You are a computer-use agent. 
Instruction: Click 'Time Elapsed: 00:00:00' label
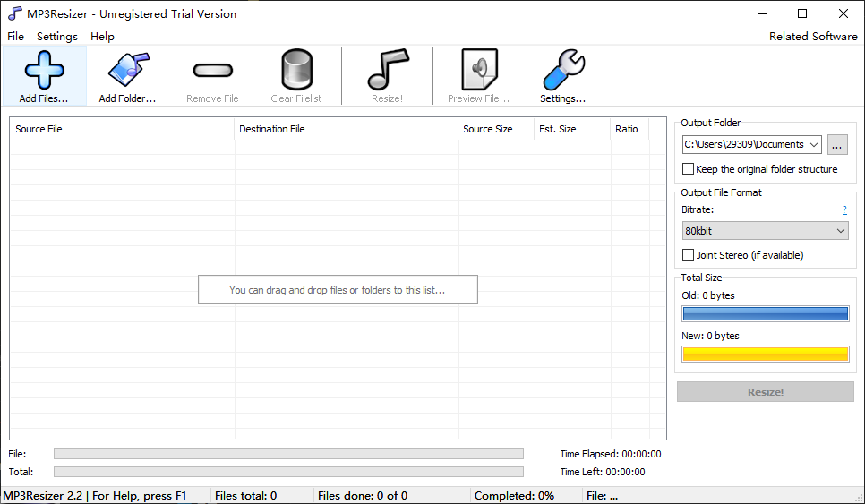click(x=611, y=454)
